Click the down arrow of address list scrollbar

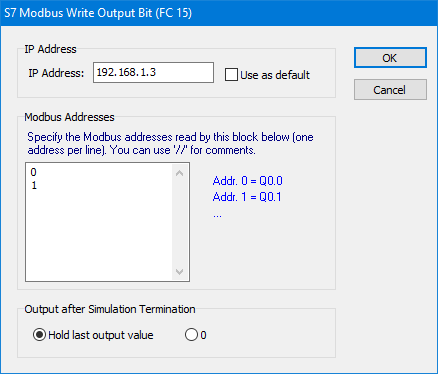(179, 272)
